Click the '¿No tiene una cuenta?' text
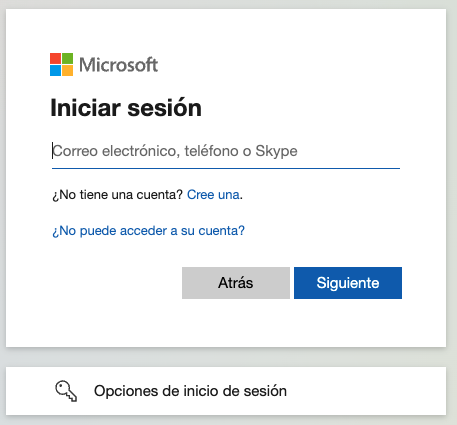The height and width of the screenshot is (425, 457). tap(117, 195)
